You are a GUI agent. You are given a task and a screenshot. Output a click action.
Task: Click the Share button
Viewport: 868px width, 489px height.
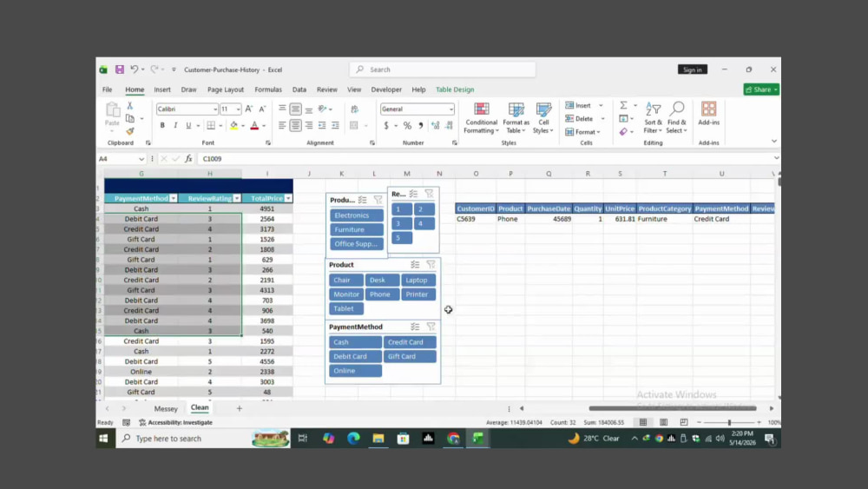(x=761, y=89)
